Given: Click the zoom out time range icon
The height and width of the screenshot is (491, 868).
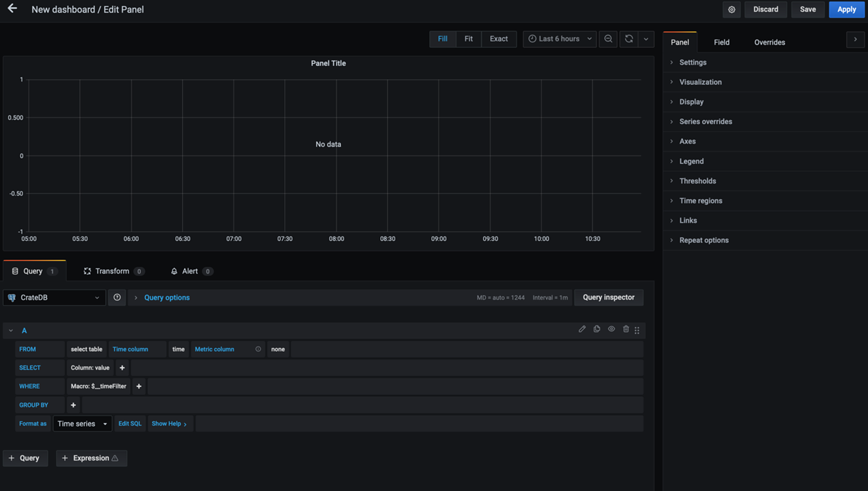Looking at the screenshot, I should (608, 39).
